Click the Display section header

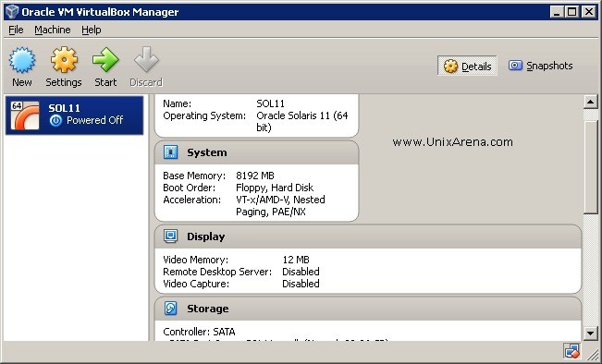(x=368, y=237)
